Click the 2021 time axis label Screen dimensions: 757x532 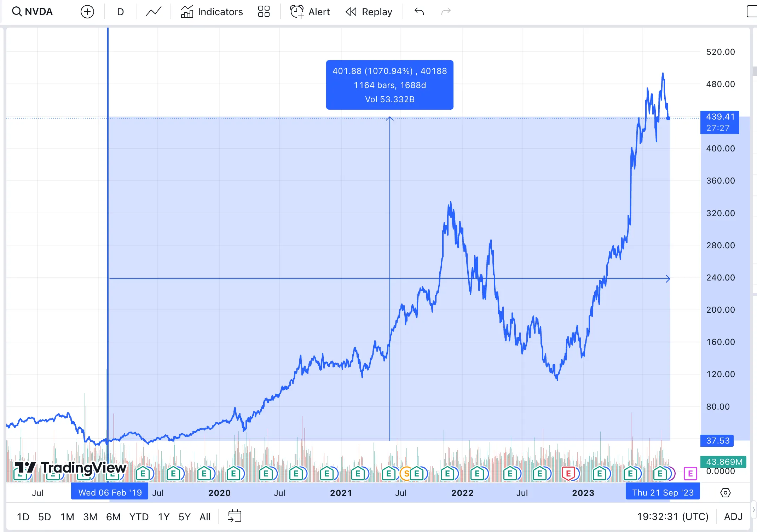tap(341, 493)
